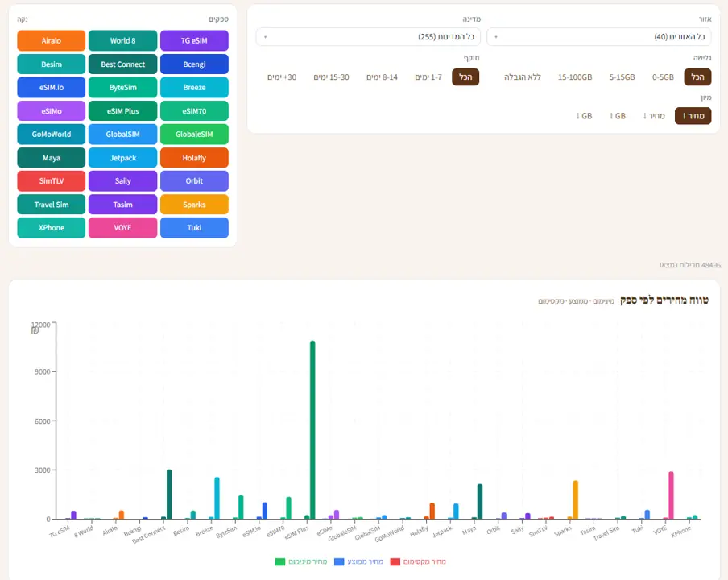
Task: Select the 5-15GB data filter
Action: 622,77
